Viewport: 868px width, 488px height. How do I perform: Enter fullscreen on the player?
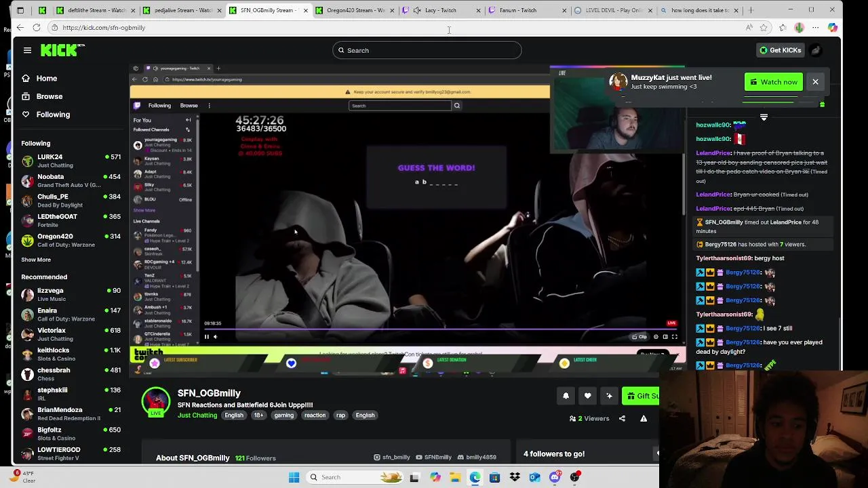(675, 337)
